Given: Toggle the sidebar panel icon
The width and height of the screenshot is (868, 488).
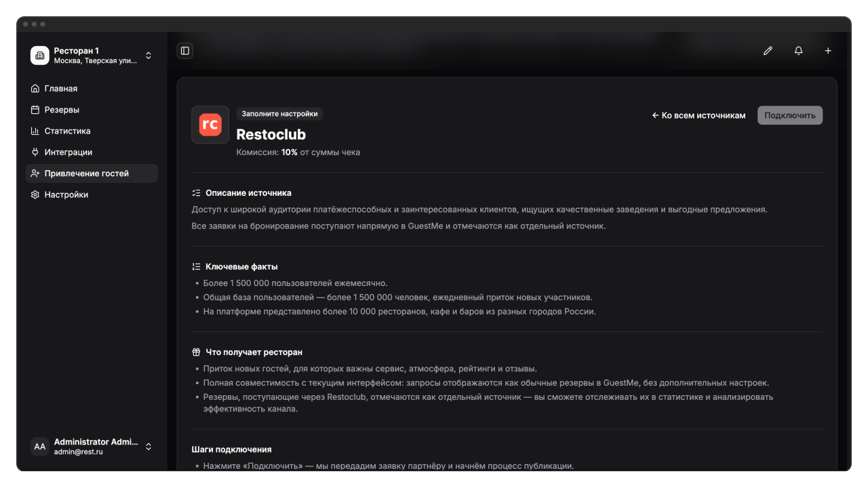Looking at the screenshot, I should pos(185,51).
